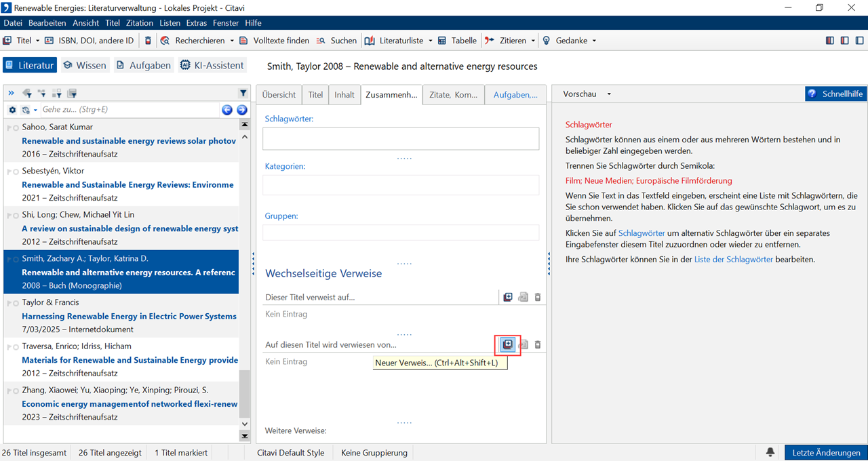Toggle the rightmost panel layout icon at top right
The width and height of the screenshot is (868, 461).
tap(859, 41)
